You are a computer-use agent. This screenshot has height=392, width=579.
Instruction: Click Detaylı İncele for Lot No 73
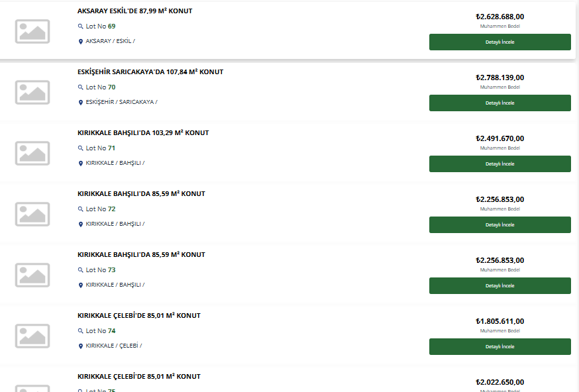click(500, 285)
